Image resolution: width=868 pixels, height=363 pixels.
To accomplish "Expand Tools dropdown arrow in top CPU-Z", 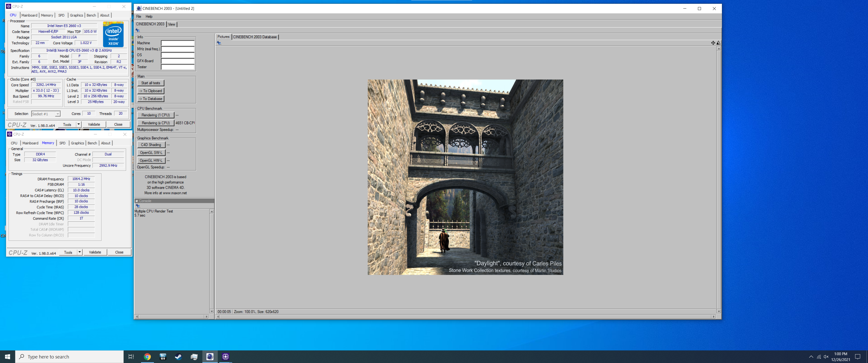I will tap(78, 124).
